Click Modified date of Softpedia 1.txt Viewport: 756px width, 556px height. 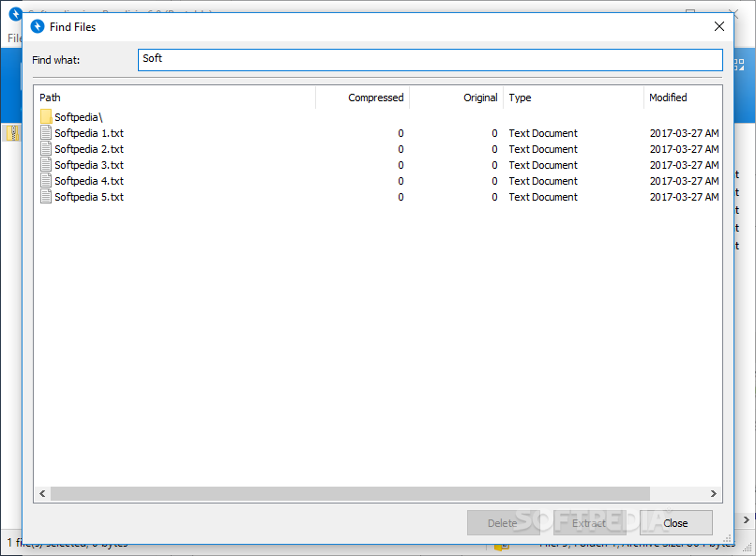coord(684,133)
